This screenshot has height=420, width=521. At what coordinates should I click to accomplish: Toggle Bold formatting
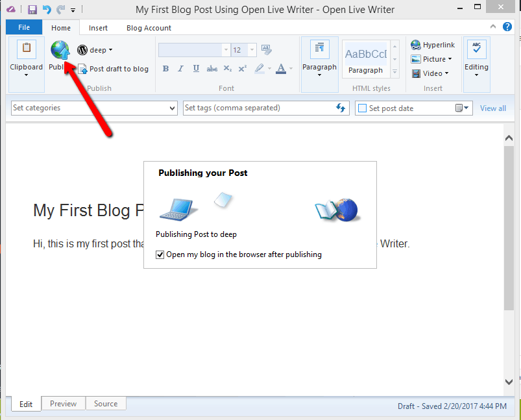[165, 69]
